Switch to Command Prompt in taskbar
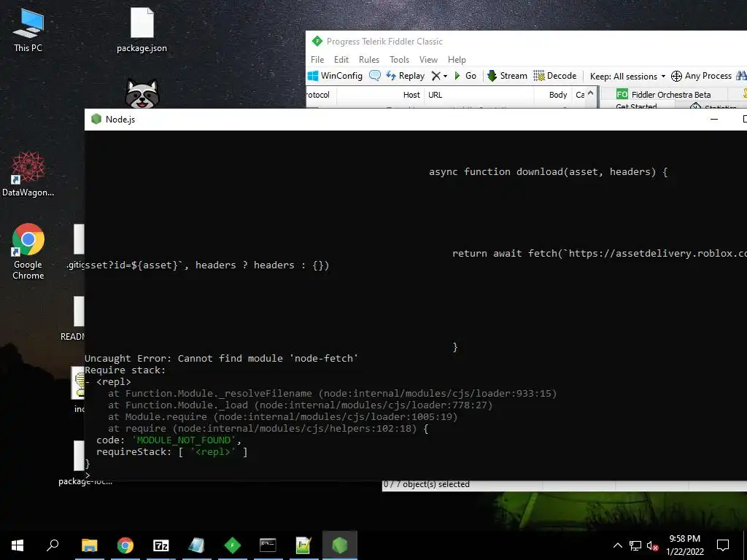Viewport: 747px width, 560px height. (x=268, y=545)
